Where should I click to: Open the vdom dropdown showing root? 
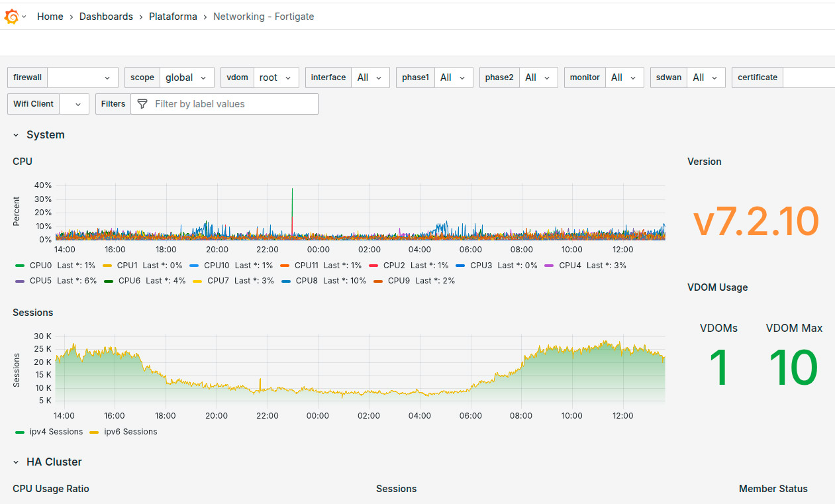tap(275, 77)
